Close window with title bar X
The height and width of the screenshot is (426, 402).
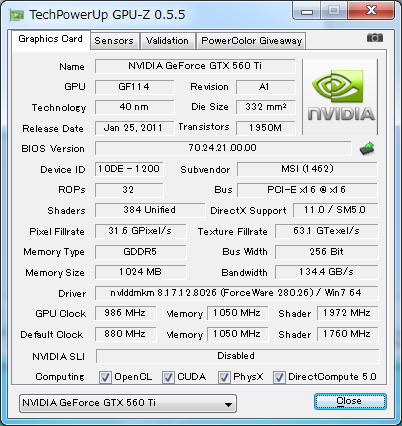point(371,11)
